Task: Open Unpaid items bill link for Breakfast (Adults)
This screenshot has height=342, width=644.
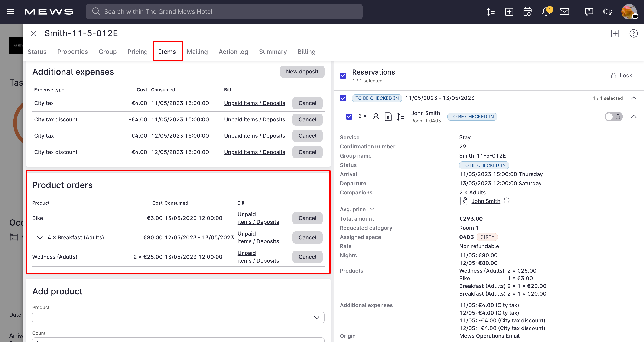Action: tap(258, 238)
